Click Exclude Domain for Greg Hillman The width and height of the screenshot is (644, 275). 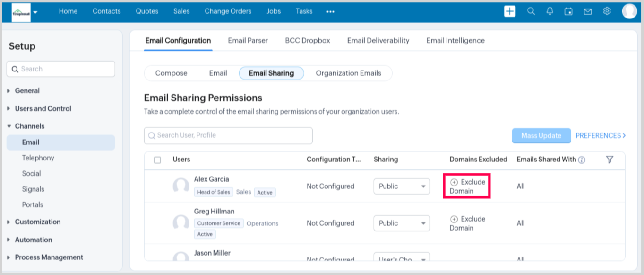(467, 223)
